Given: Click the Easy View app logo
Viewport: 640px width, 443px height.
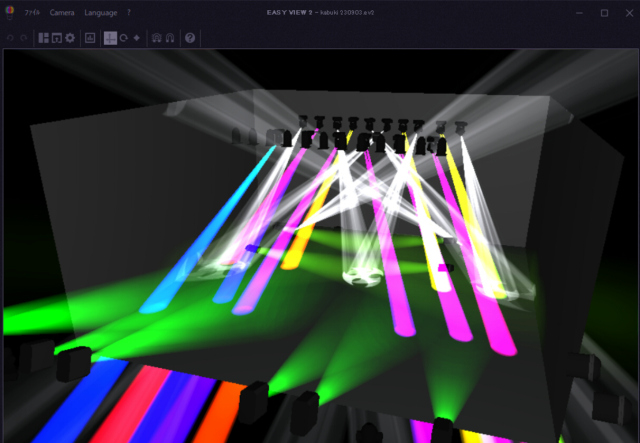Looking at the screenshot, I should click(10, 13).
